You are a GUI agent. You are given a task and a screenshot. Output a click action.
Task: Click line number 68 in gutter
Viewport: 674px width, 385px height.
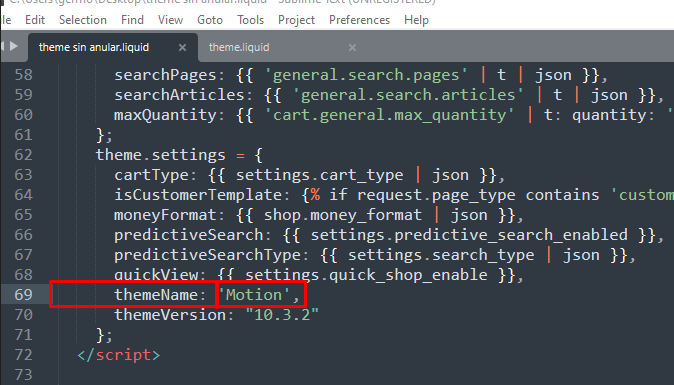(24, 275)
